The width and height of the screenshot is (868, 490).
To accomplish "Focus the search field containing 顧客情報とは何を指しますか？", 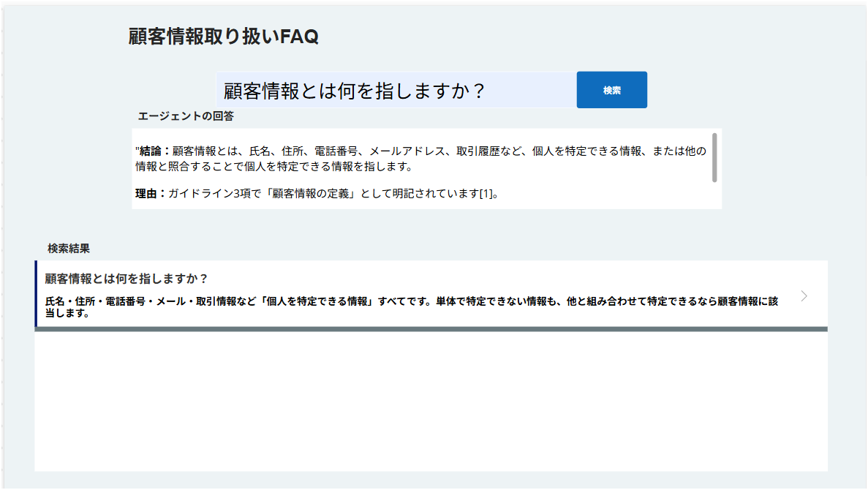I will pos(396,90).
